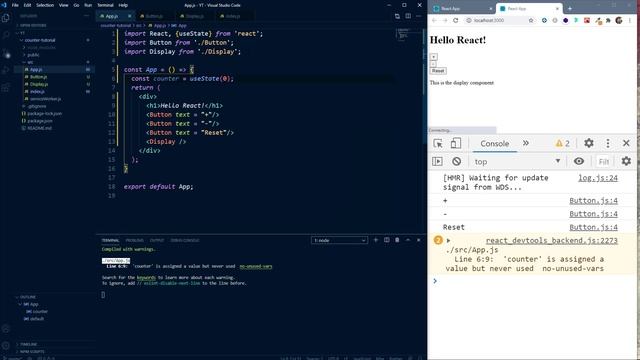Click the warnings count badge in DevTools
This screenshot has width=640, height=360.
point(562,143)
